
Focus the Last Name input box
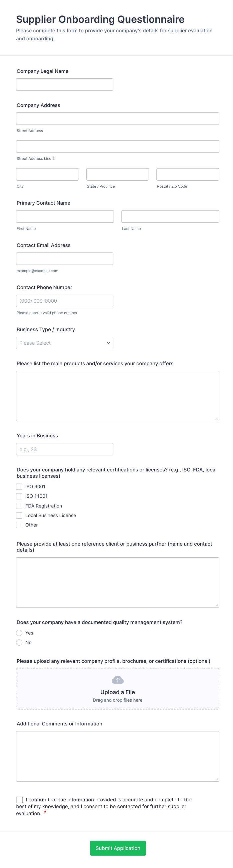(x=170, y=217)
